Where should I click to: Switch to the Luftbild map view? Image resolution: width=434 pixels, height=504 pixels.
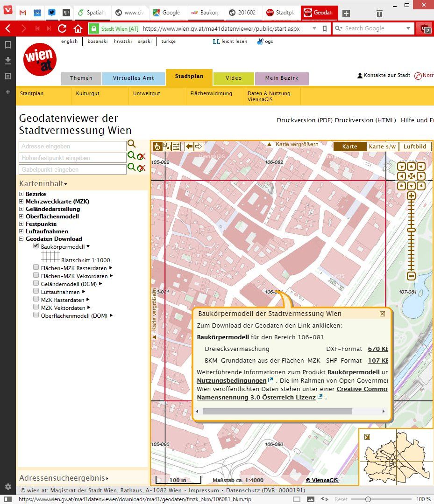415,147
